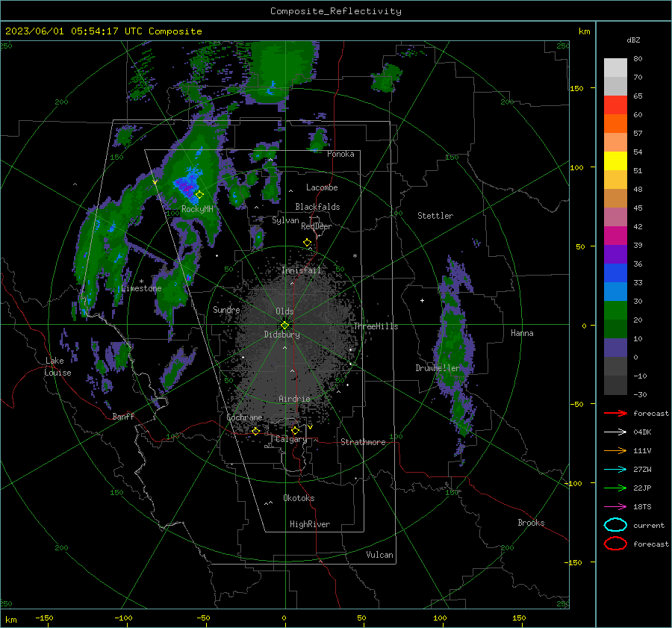Click the Cochrane city label
Screen dimensions: 672x628
point(244,417)
